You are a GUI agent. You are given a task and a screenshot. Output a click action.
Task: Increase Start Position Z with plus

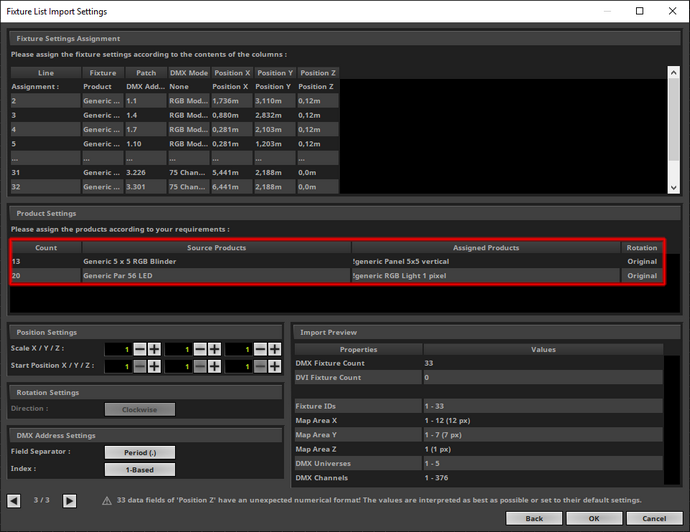pos(275,366)
